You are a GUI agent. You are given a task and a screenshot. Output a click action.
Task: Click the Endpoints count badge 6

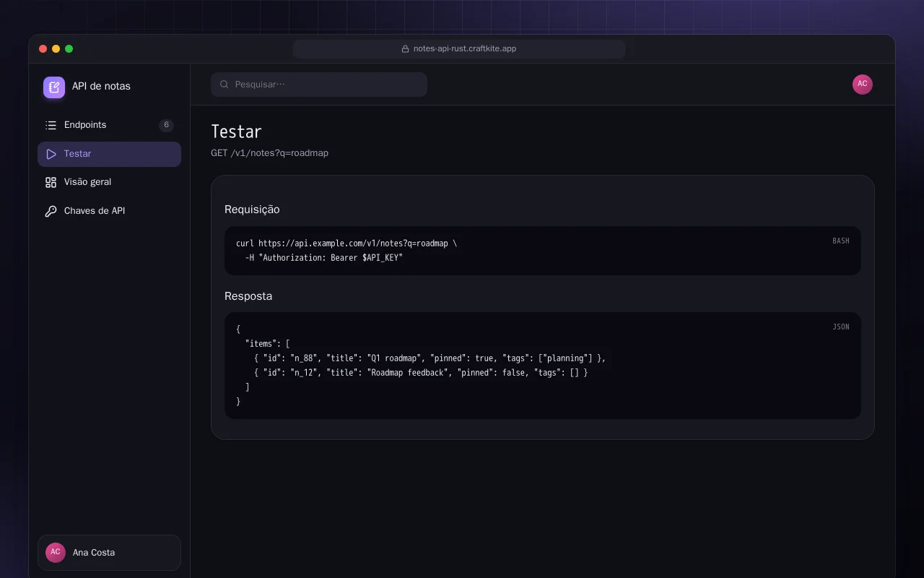(166, 125)
